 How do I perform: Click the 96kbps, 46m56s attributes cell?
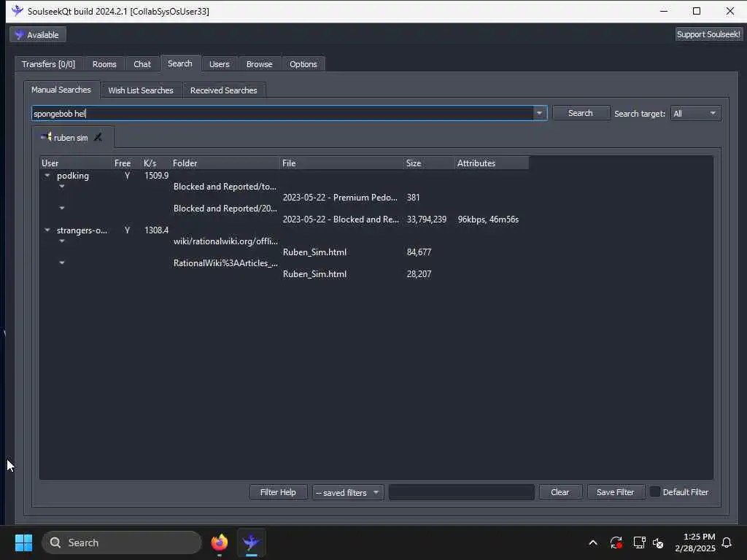pos(488,219)
